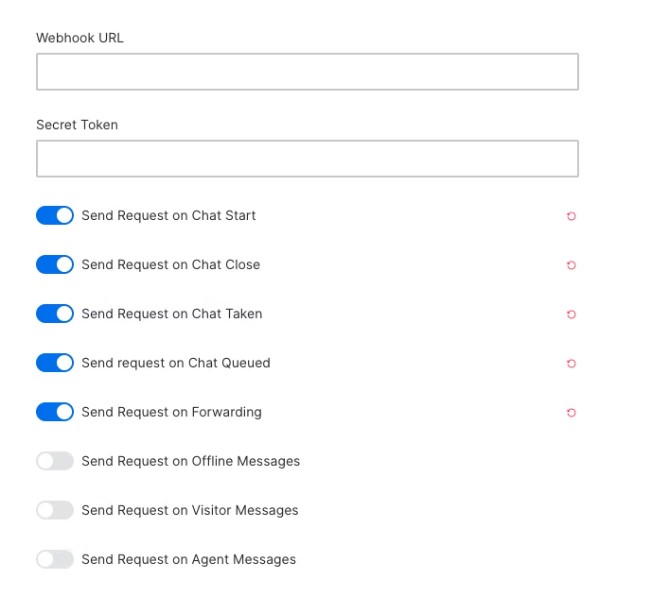
Task: Turn off the Send Request on Chat Close switch
Action: pyautogui.click(x=55, y=265)
